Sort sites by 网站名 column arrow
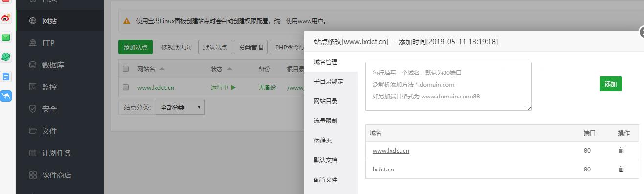Screen dimensions: 644x194 [x=162, y=69]
